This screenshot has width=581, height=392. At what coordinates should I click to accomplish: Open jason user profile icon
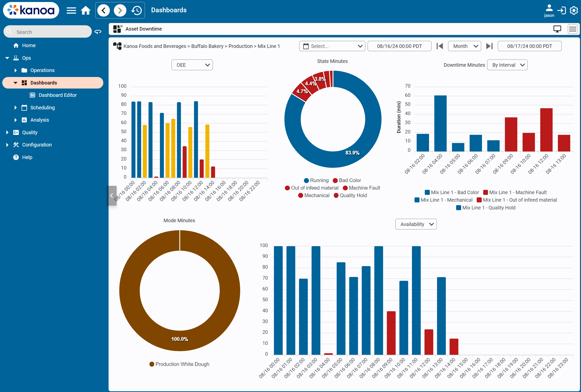coord(549,11)
